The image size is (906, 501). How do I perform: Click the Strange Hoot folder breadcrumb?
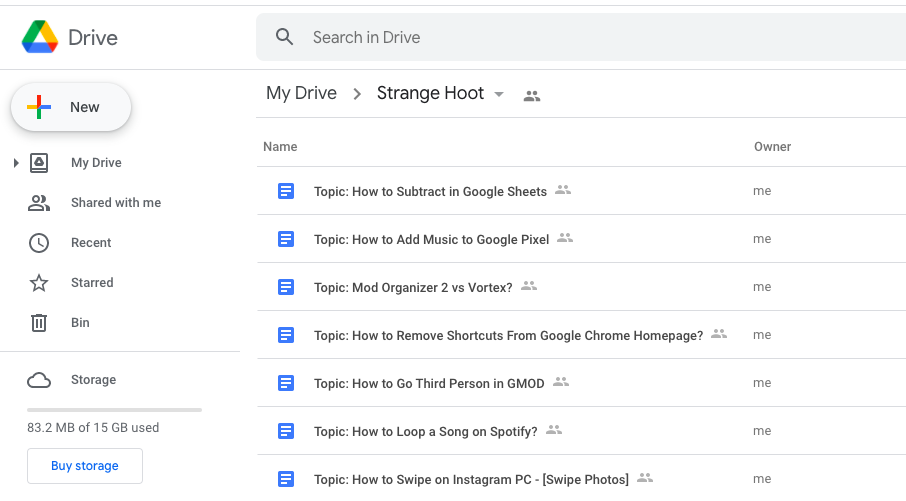click(x=430, y=93)
